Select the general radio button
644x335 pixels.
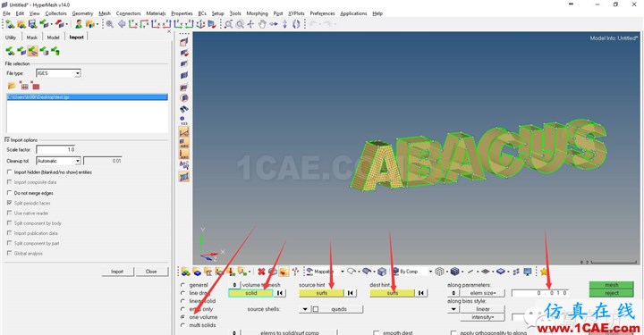(x=182, y=285)
